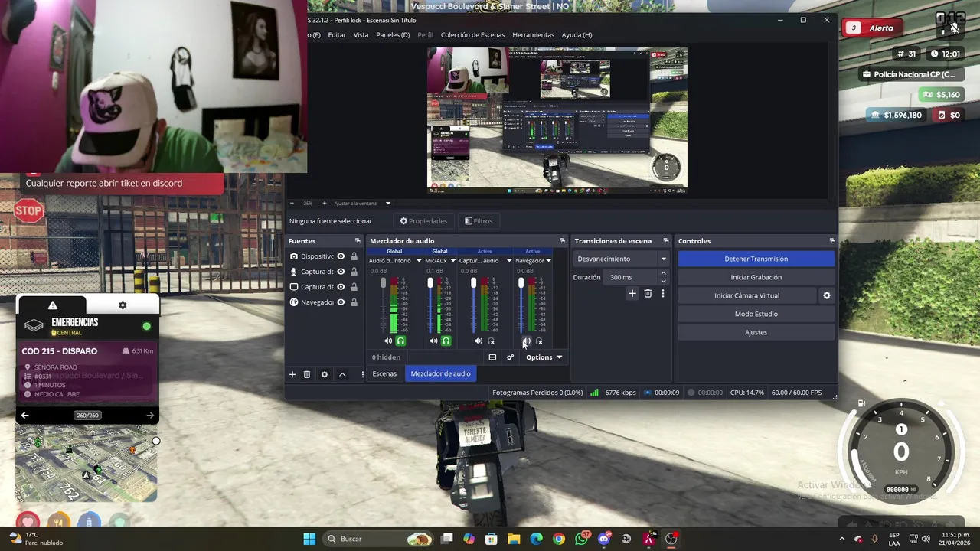This screenshot has height=551, width=980.
Task: Click Detener Transmisión button
Action: pyautogui.click(x=756, y=259)
